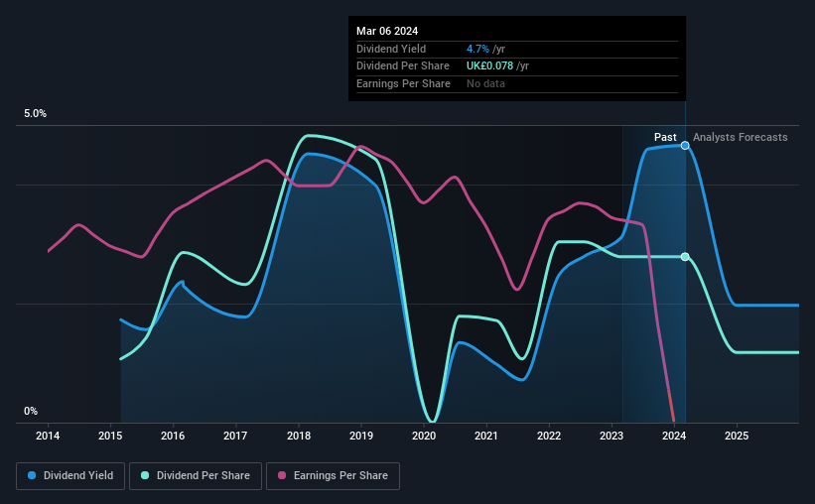Viewport: 815px width, 504px height.
Task: Click the Analysts Forecasts label
Action: pyautogui.click(x=741, y=137)
